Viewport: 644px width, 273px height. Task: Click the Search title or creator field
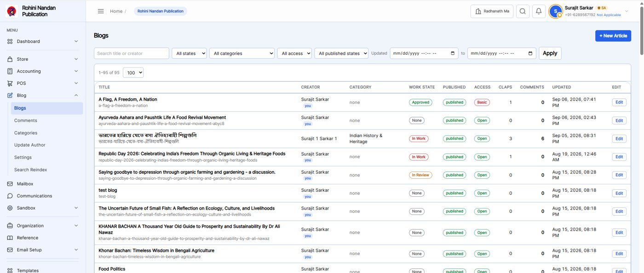click(132, 53)
